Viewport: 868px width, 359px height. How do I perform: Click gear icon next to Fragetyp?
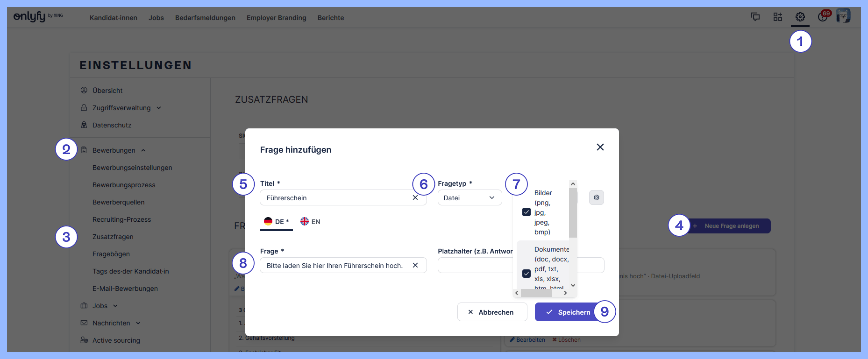596,197
